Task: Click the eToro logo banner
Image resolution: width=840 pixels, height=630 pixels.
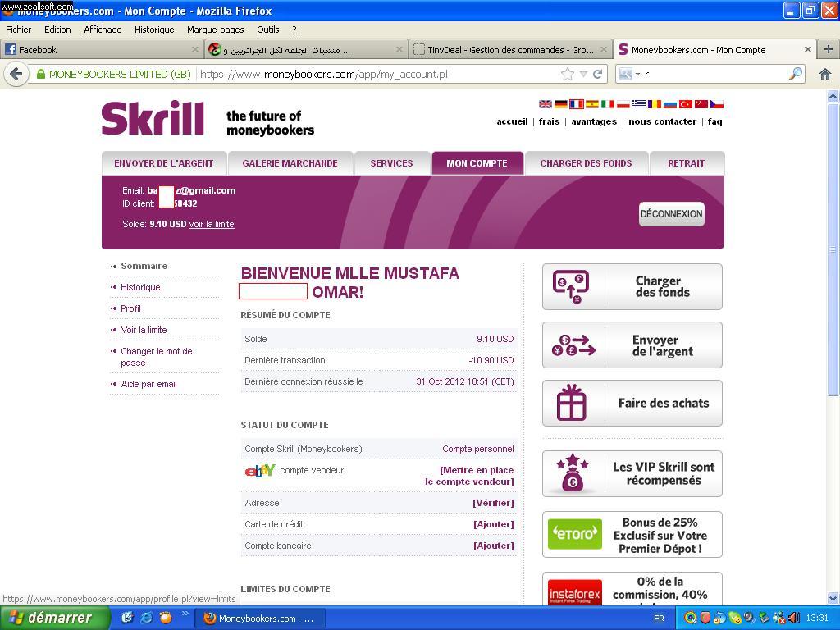Action: coord(575,534)
